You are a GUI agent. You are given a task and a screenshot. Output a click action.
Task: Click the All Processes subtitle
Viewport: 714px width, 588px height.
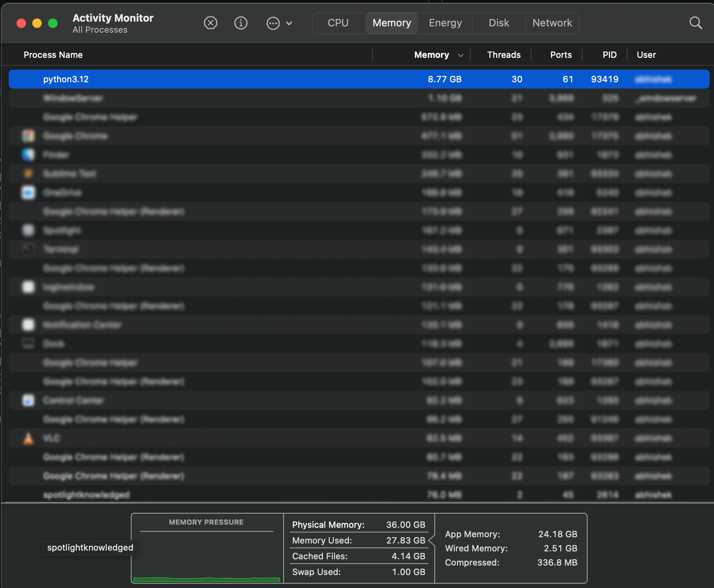click(100, 30)
